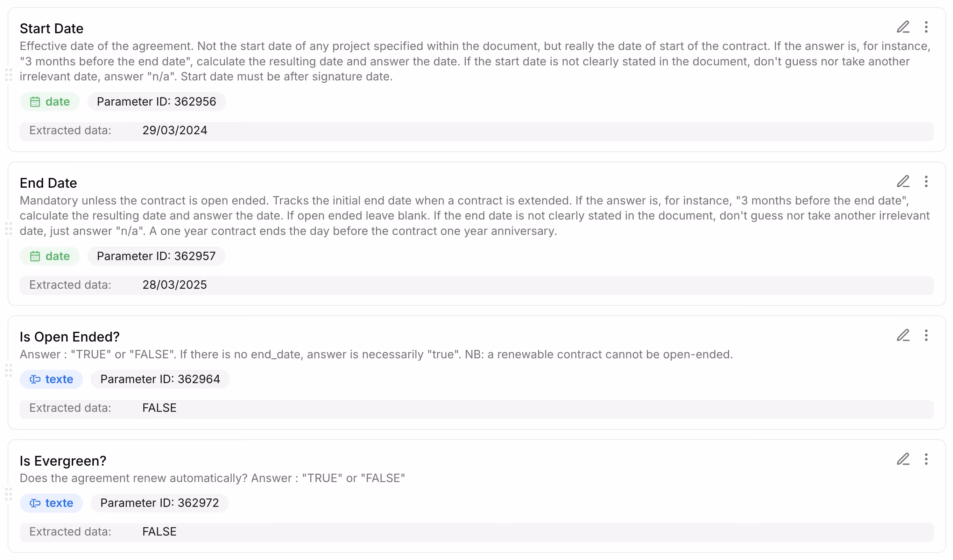Open the Is Evergreen? three-dot menu
Image resolution: width=953 pixels, height=560 pixels.
[x=926, y=459]
